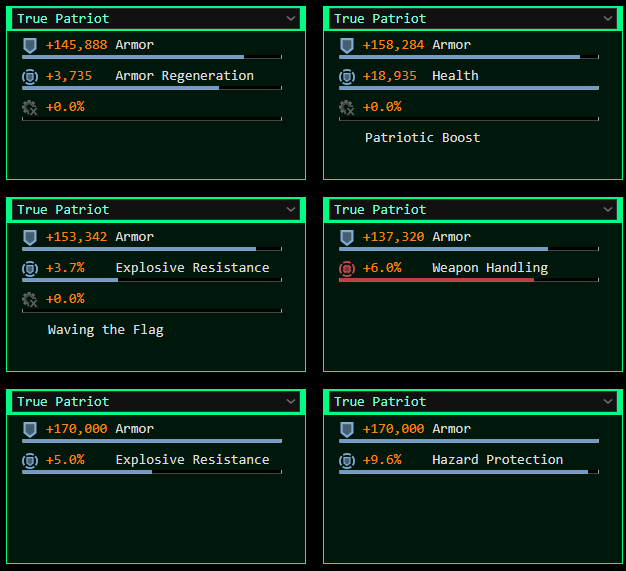Click the empty mod slot icon under Armor Regeneration
The width and height of the screenshot is (626, 571).
[30, 107]
